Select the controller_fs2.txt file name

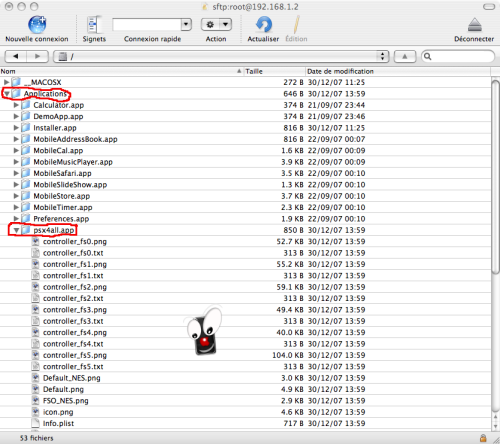tap(73, 298)
